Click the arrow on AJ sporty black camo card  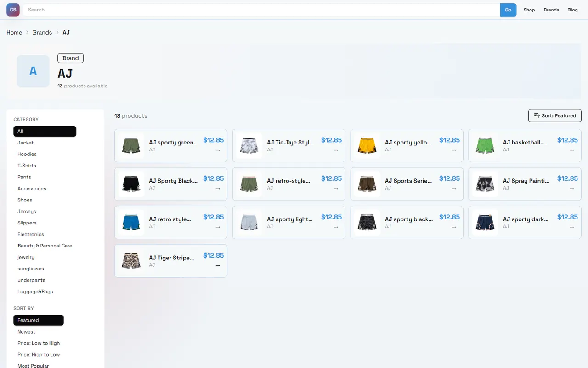click(454, 227)
